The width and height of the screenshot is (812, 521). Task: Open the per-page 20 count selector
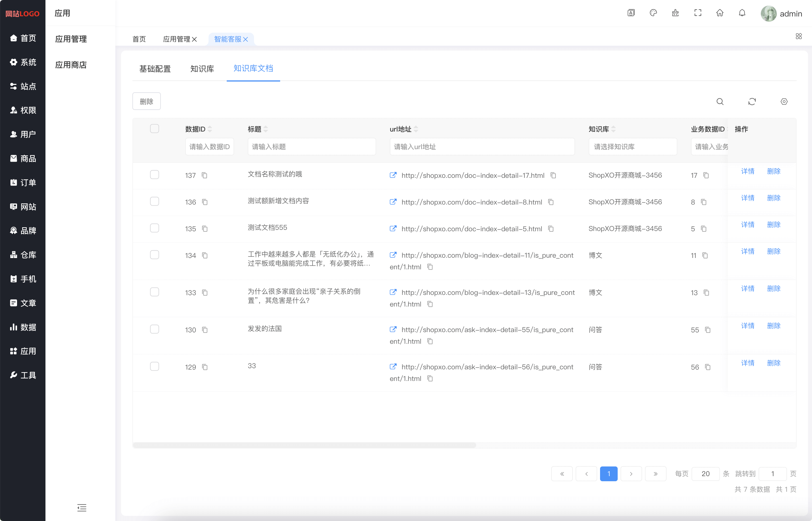tap(705, 474)
